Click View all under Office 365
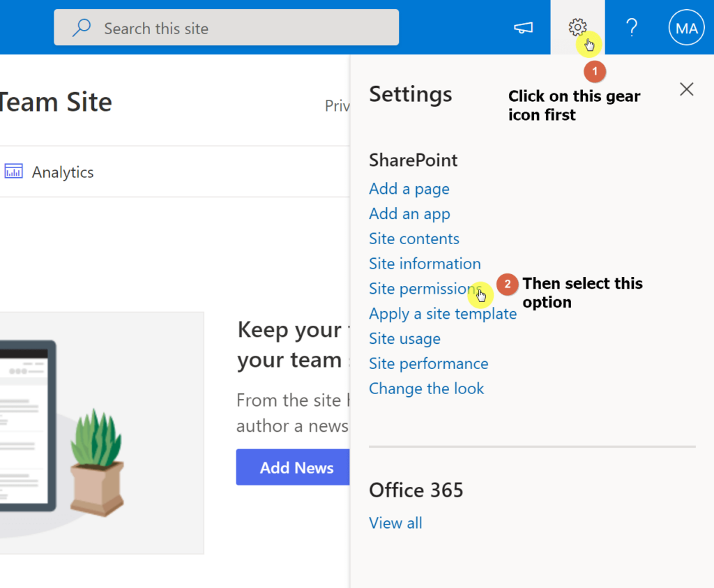The image size is (714, 588). point(395,523)
